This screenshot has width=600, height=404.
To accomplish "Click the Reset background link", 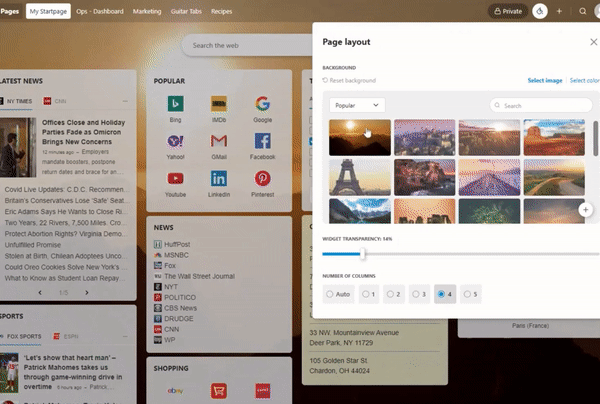I will [349, 80].
